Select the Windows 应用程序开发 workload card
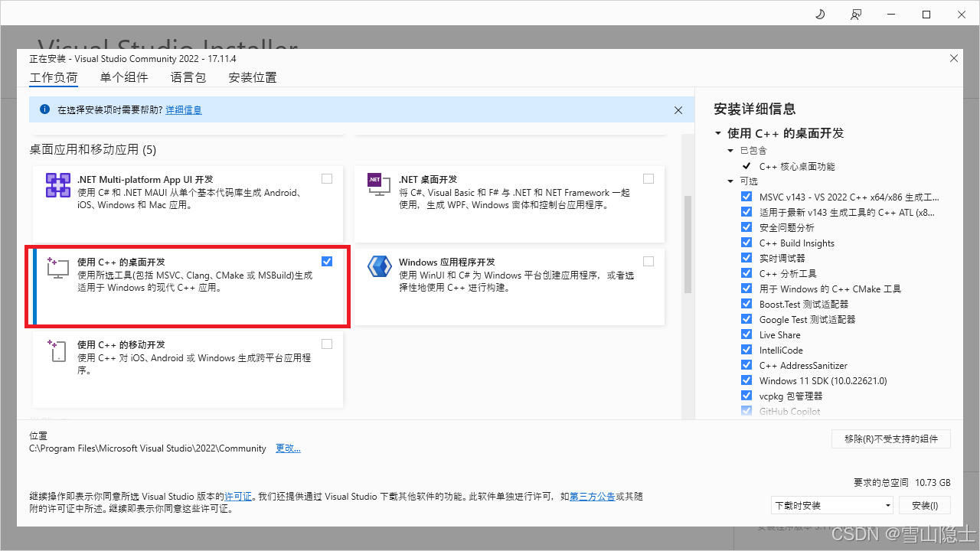This screenshot has width=980, height=551. coord(509,287)
